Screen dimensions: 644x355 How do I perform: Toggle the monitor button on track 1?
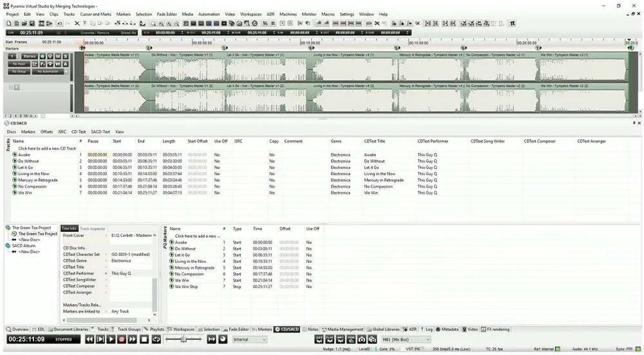point(50,56)
